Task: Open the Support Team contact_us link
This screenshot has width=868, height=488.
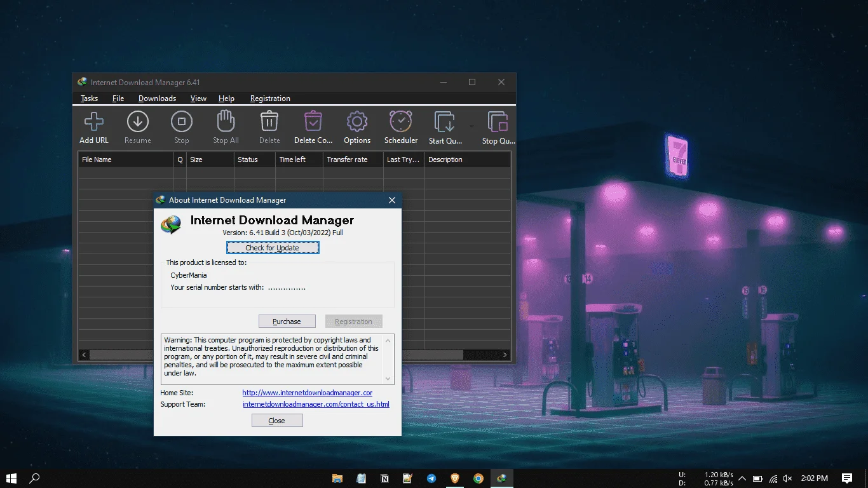Action: pyautogui.click(x=316, y=404)
